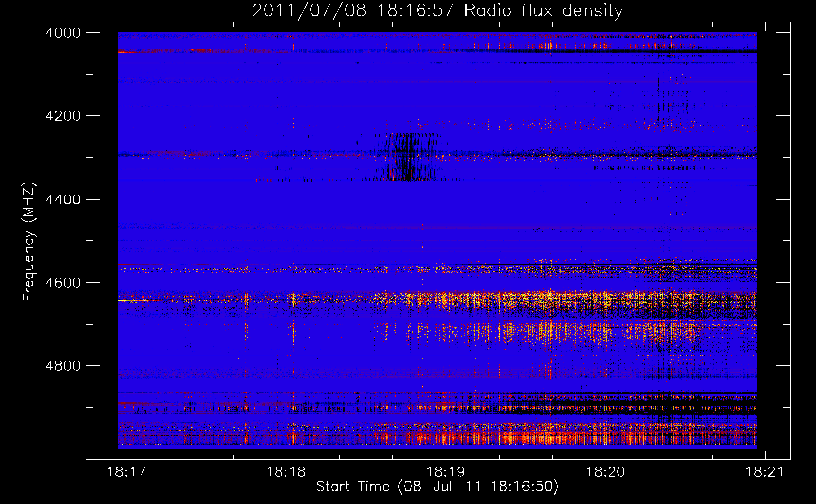The image size is (816, 504).
Task: Click the 18:21 time tick label
Action: pos(765,472)
